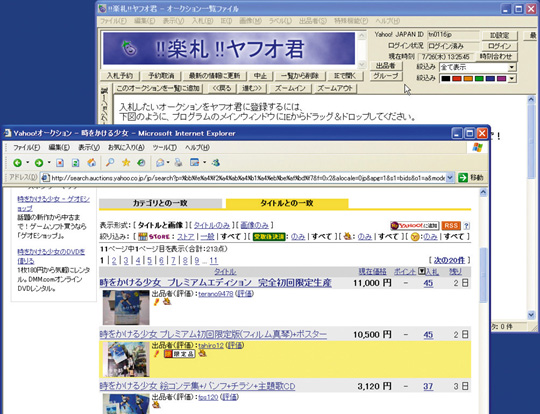Click the 入札予約 button
Image resolution: width=540 pixels, height=414 pixels.
[x=120, y=76]
